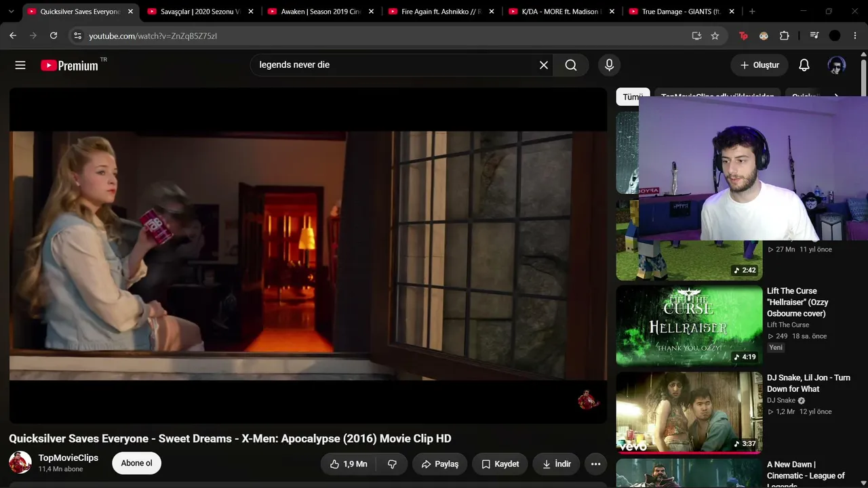
Task: Go forward with the browser forward arrow
Action: coord(33,36)
